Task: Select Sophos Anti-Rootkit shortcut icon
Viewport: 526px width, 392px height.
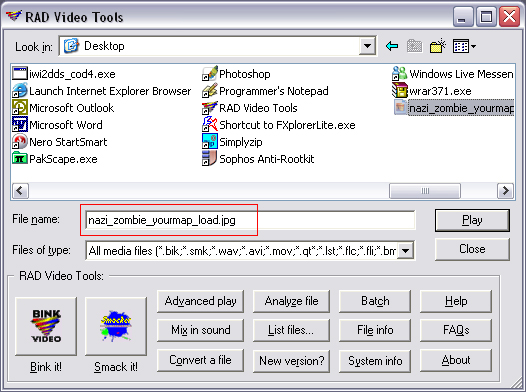Action: tap(210, 159)
